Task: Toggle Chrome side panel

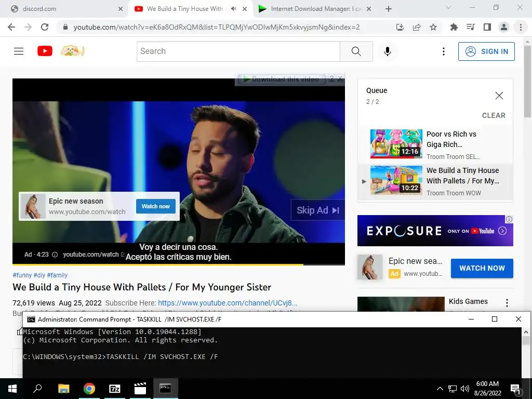Action: (487, 27)
